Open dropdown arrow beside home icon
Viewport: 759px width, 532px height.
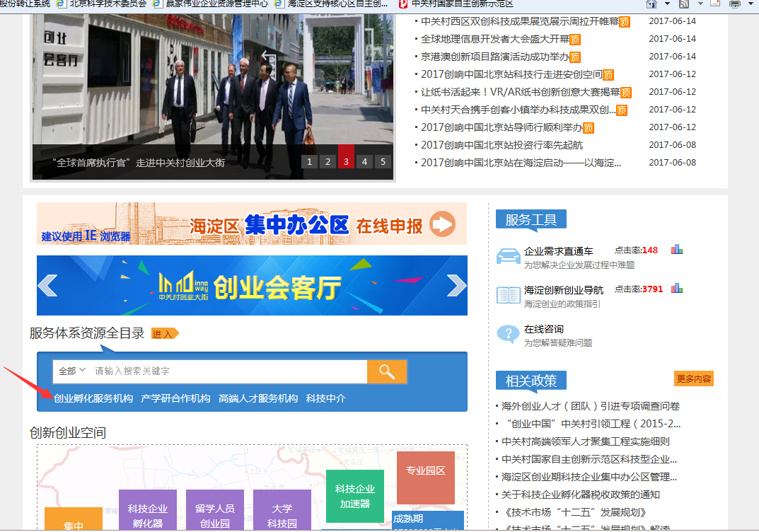[667, 4]
